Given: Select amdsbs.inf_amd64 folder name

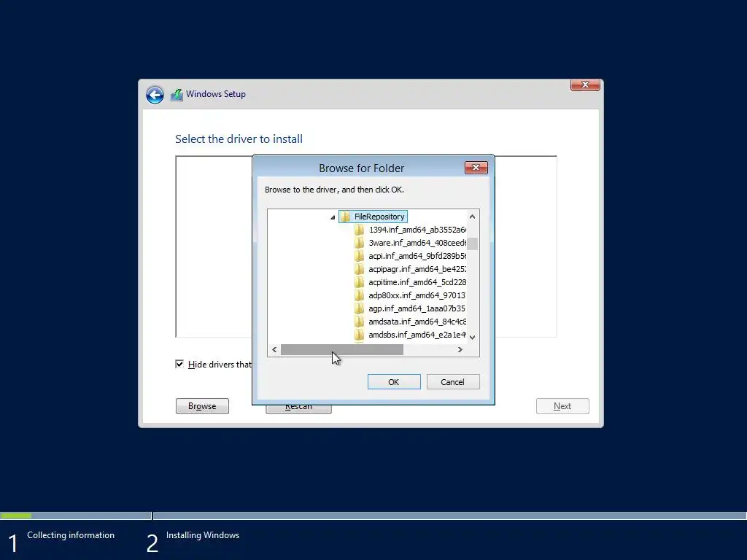Looking at the screenshot, I should 417,335.
